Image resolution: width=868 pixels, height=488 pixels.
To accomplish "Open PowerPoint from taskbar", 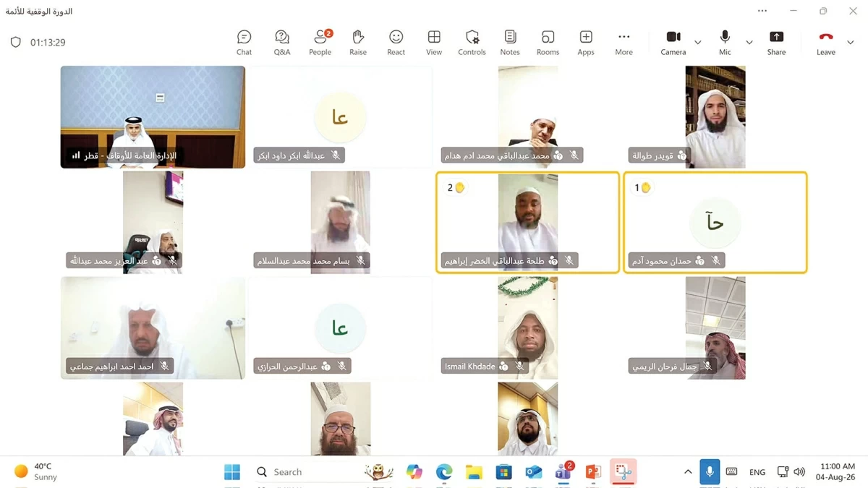I will [593, 472].
